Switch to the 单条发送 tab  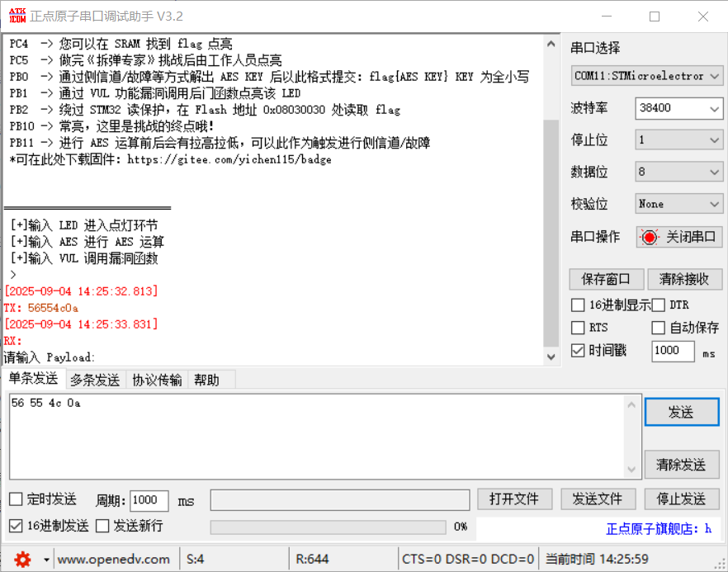[33, 378]
